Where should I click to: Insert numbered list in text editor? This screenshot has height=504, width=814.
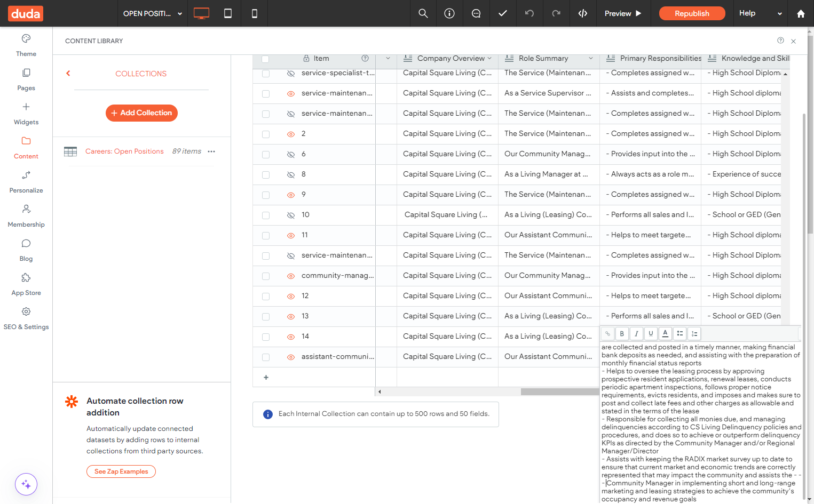[694, 334]
